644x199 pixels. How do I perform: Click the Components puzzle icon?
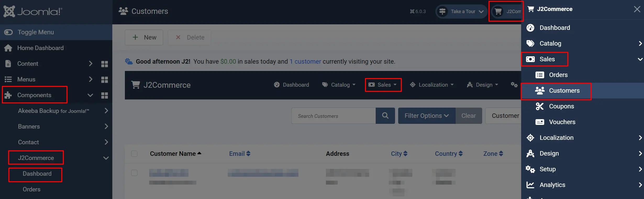[8, 95]
